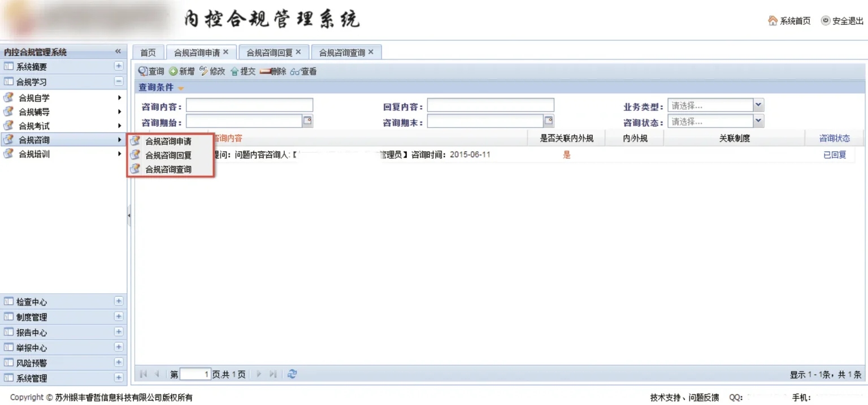Click the 删除 delete toolbar icon
868x405 pixels.
click(x=265, y=71)
